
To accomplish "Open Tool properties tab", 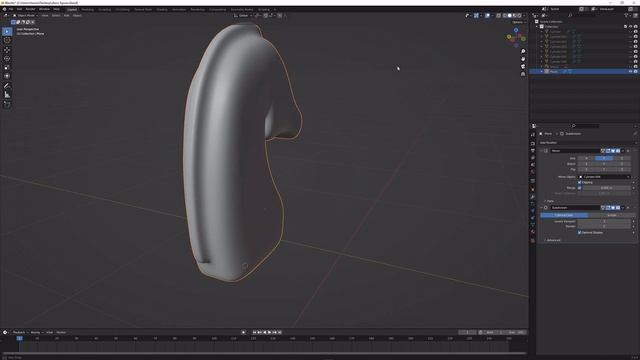I will [533, 134].
